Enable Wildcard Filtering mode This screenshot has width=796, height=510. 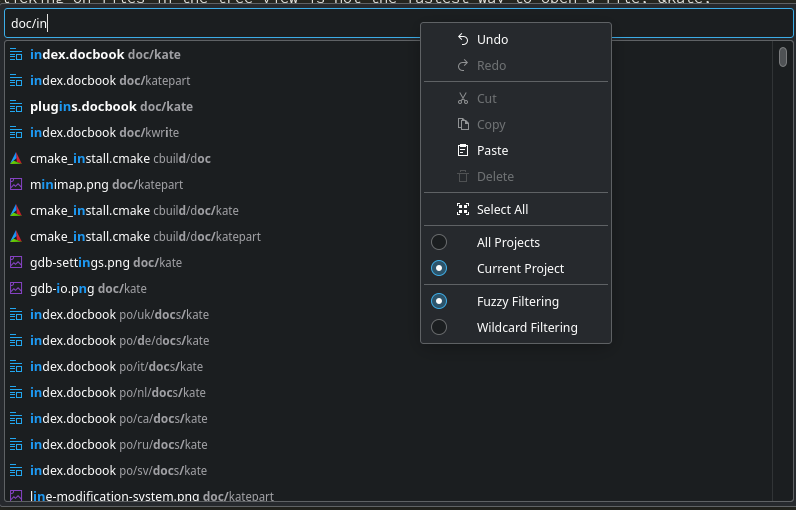point(439,327)
